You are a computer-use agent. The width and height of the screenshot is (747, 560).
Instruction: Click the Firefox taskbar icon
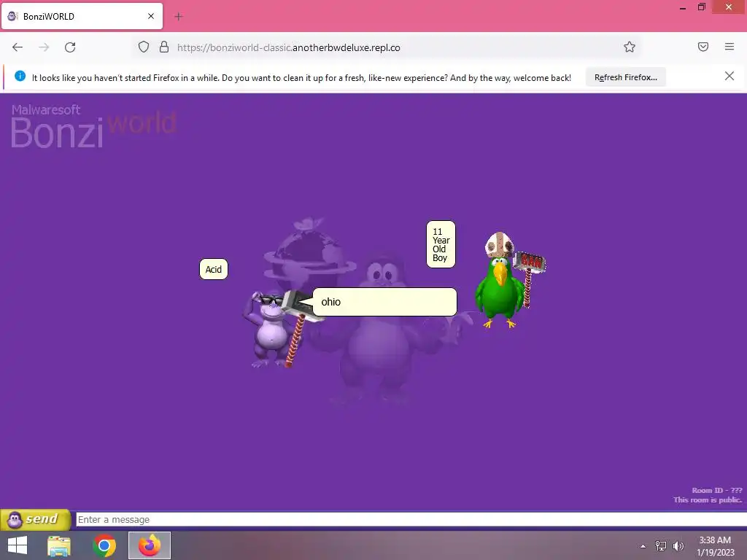[x=150, y=545]
